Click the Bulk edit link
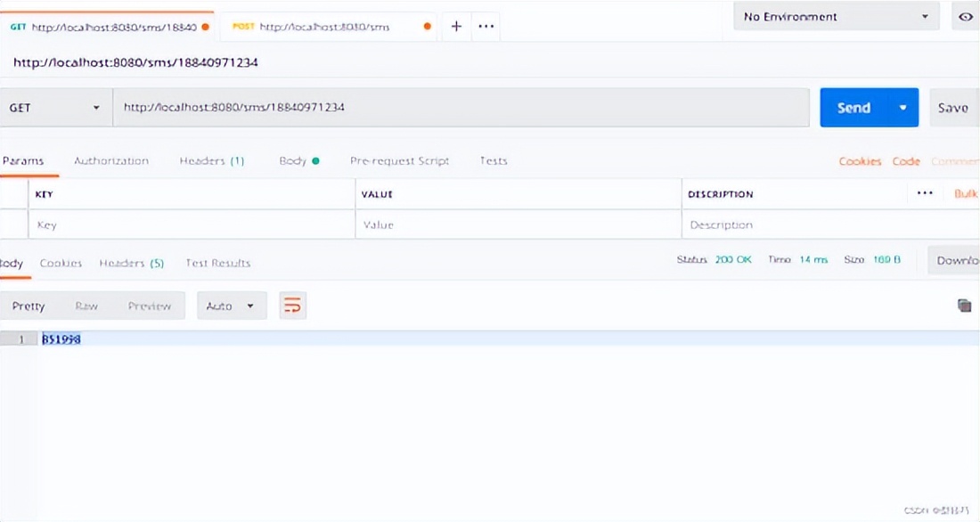The width and height of the screenshot is (980, 522). point(966,193)
